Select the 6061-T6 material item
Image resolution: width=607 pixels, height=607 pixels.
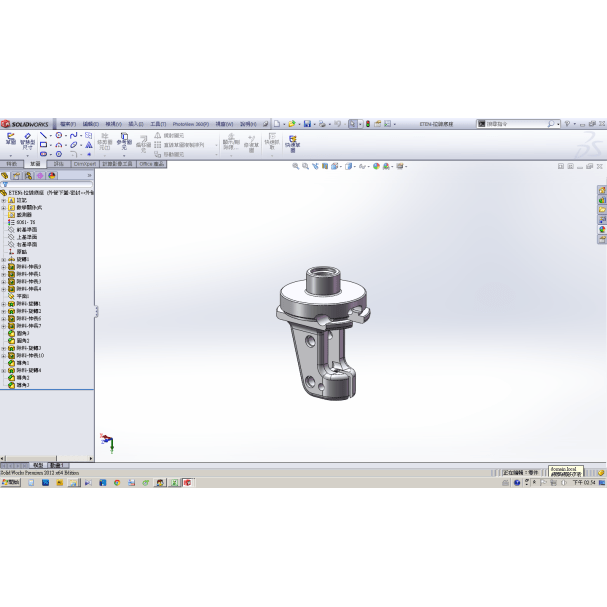(x=26, y=222)
